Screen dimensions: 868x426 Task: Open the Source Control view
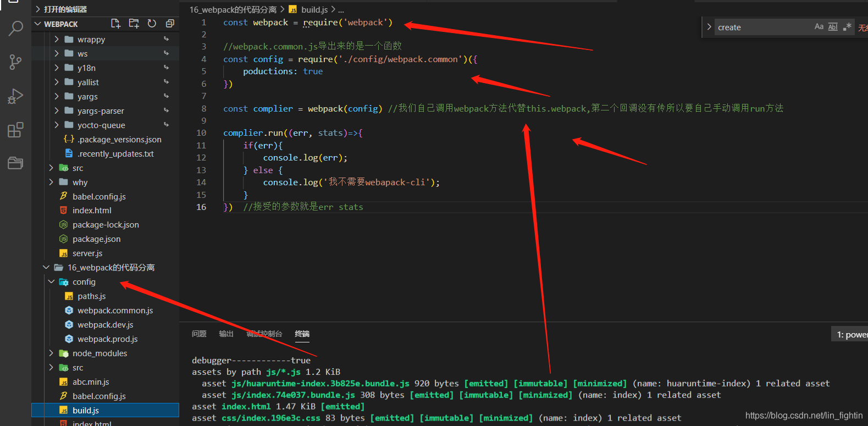[15, 62]
